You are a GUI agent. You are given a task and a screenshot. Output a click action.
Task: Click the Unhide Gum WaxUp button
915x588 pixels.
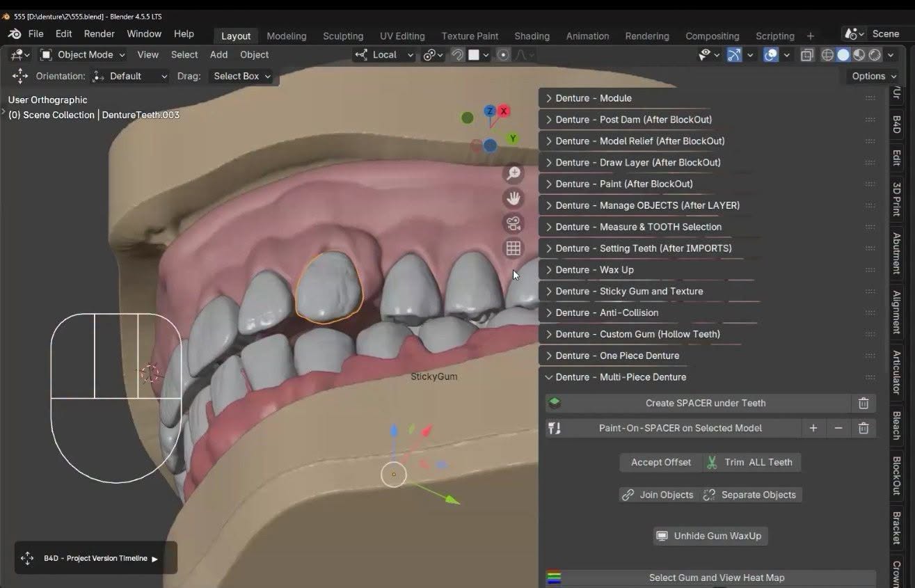coord(710,536)
